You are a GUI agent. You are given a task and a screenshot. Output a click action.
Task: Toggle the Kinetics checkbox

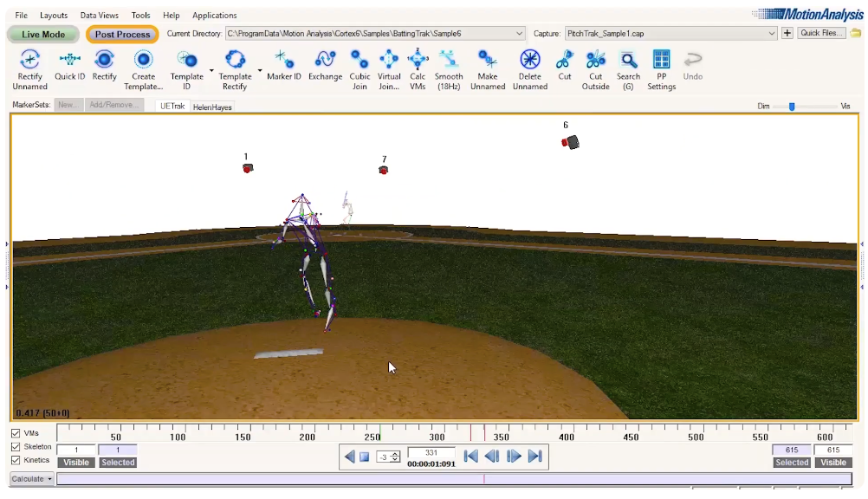click(x=15, y=460)
